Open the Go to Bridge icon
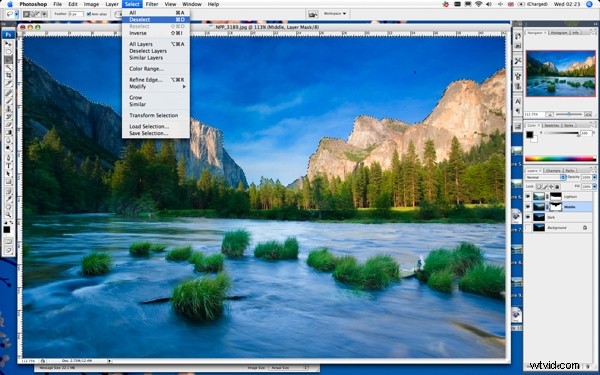The height and width of the screenshot is (375, 600). point(313,14)
